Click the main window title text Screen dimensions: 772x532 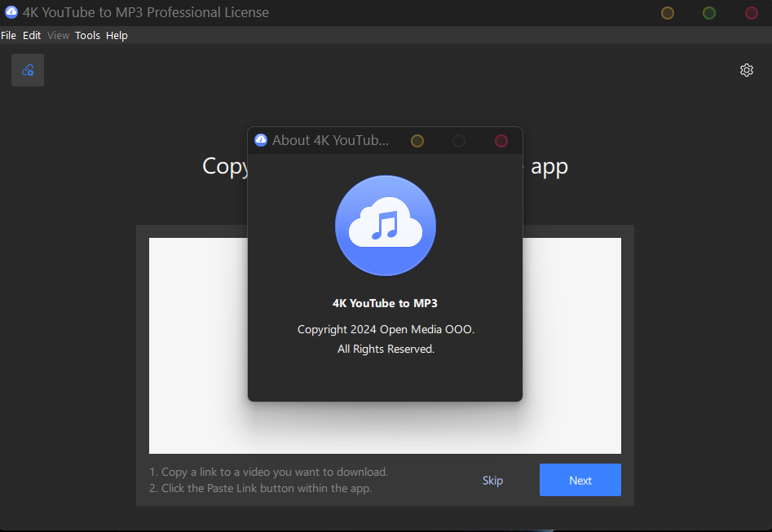(146, 12)
